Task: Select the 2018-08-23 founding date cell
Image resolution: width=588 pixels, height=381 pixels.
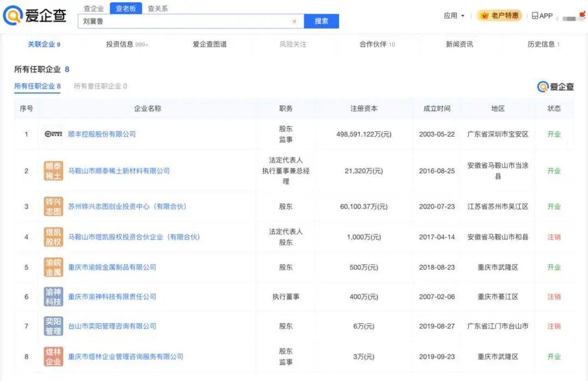Action: click(x=437, y=267)
